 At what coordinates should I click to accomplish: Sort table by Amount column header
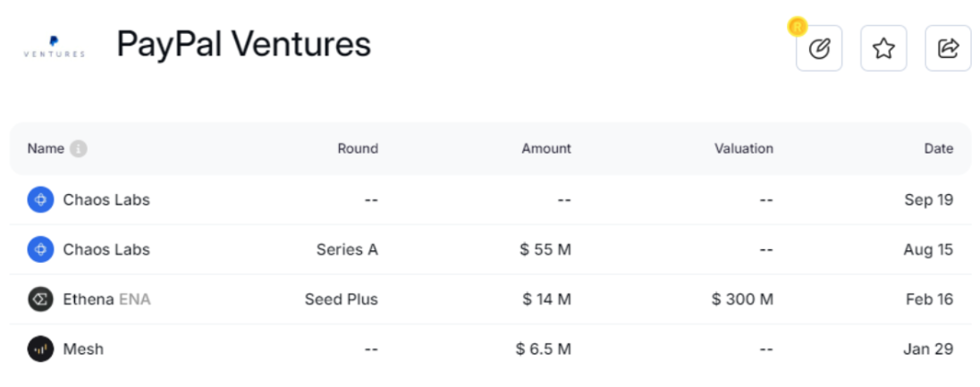[546, 149]
